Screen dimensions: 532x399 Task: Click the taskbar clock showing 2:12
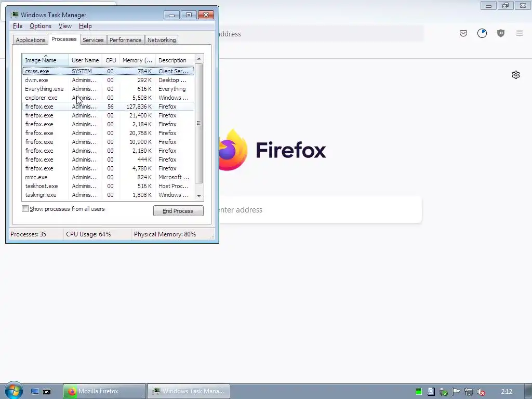tap(507, 392)
